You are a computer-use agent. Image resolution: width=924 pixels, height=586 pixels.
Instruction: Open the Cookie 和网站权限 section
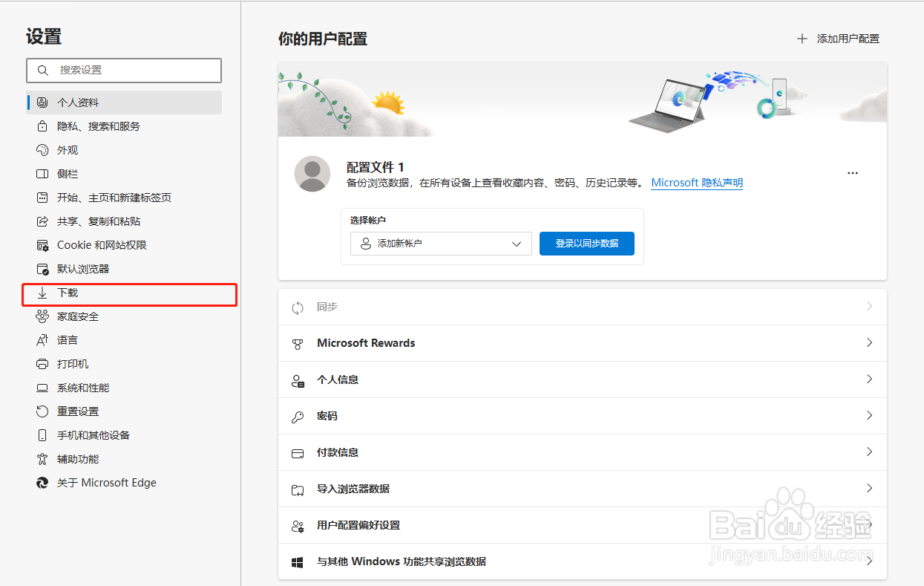tap(124, 245)
